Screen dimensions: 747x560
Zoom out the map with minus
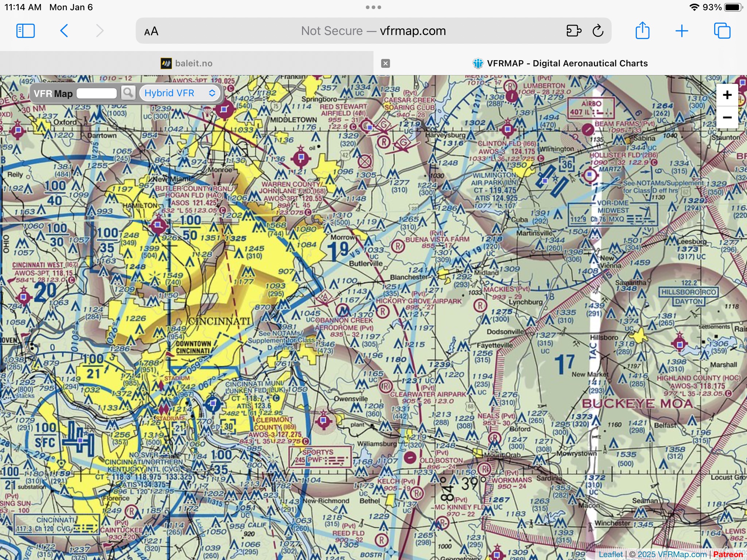tap(727, 117)
